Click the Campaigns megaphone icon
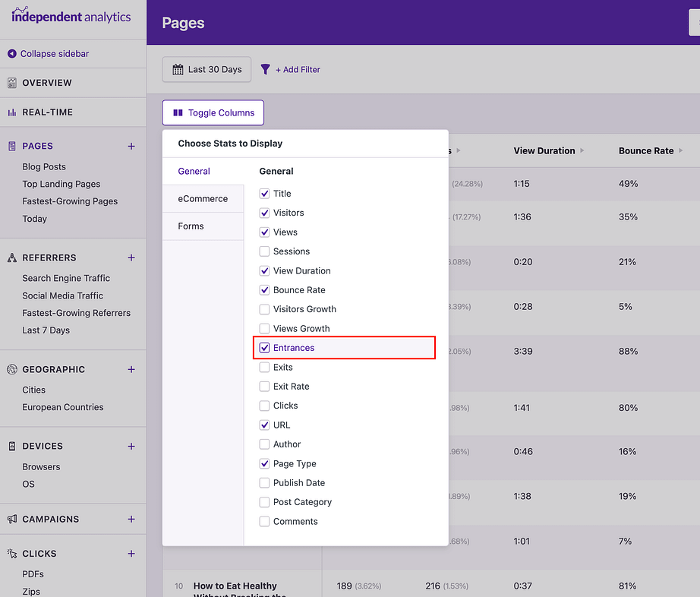The width and height of the screenshot is (700, 597). (x=12, y=520)
